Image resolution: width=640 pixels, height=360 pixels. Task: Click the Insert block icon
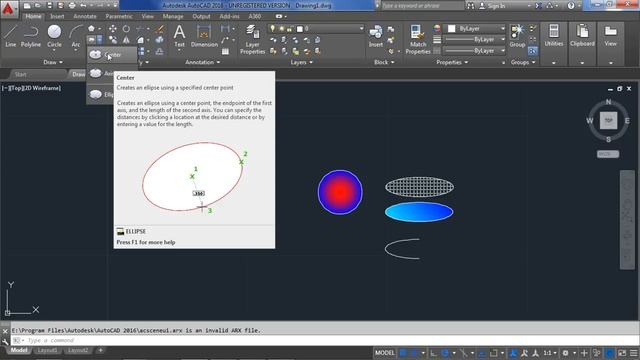coord(376,36)
